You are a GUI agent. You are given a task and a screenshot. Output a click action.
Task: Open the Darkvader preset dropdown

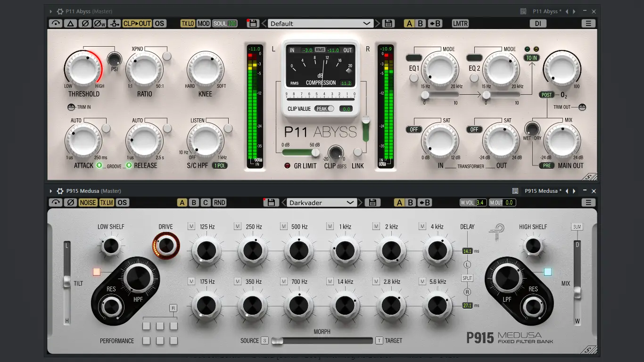pyautogui.click(x=322, y=202)
